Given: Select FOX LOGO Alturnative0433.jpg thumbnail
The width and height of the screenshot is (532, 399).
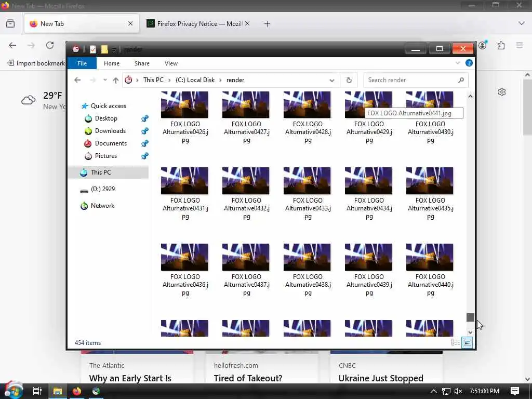Looking at the screenshot, I should pos(307,181).
